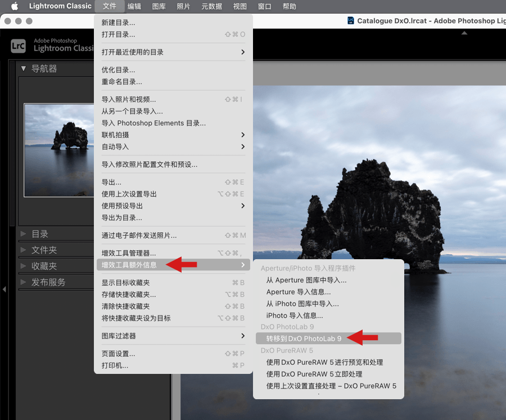Expand the 收藏夹 panel
This screenshot has width=506, height=420.
tap(23, 266)
